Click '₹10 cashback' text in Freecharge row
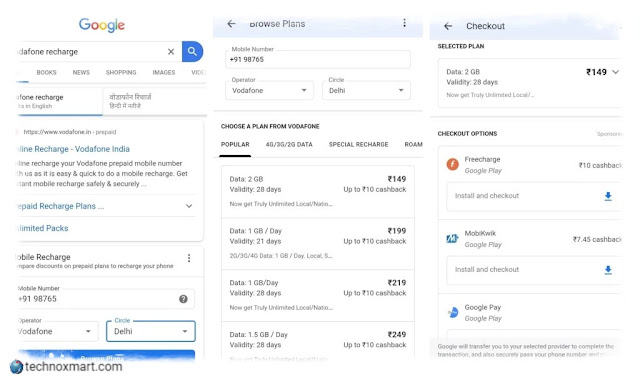Screen dimensions: 640x377 (x=600, y=166)
